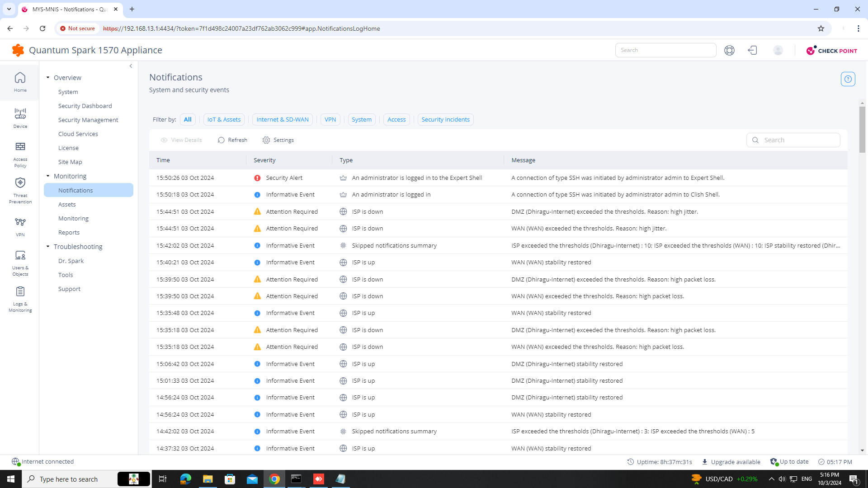
Task: Open Logs & Monitoring sidebar icon
Action: (x=20, y=299)
